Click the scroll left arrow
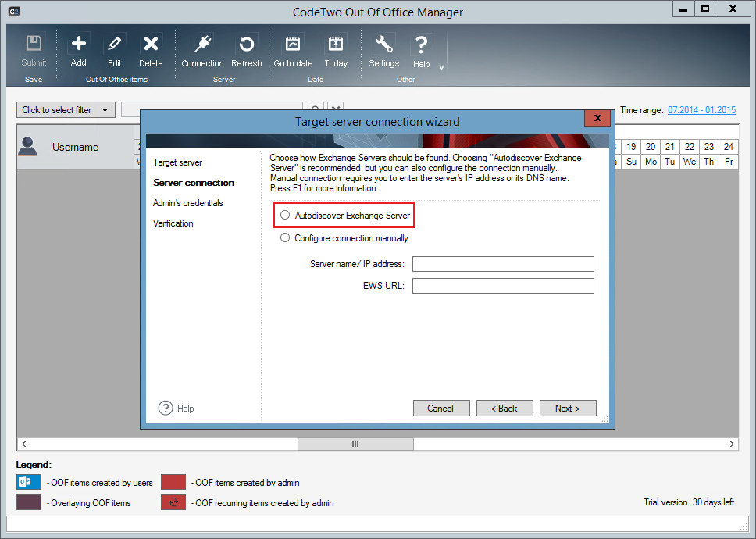 (24, 444)
